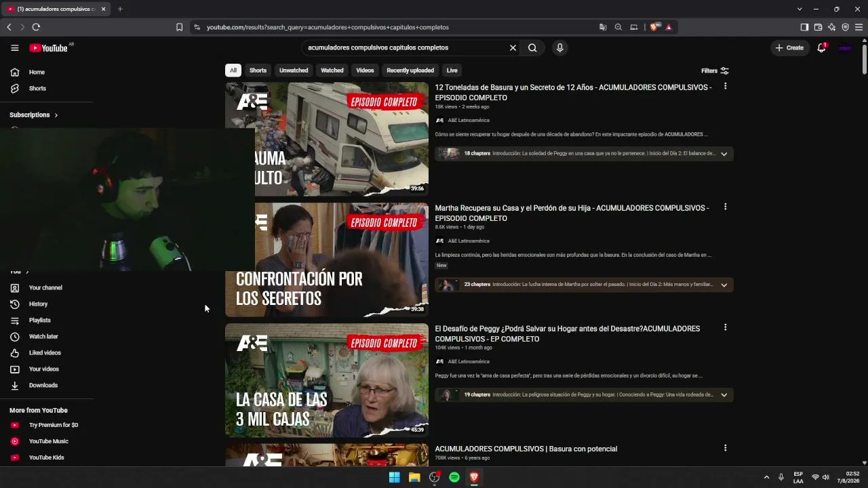Select the Recently uploaded filter chip
Image resolution: width=868 pixels, height=488 pixels.
pos(410,70)
